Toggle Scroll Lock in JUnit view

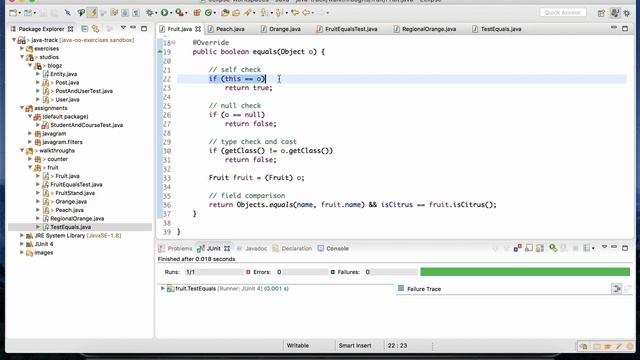pyautogui.click(x=540, y=248)
